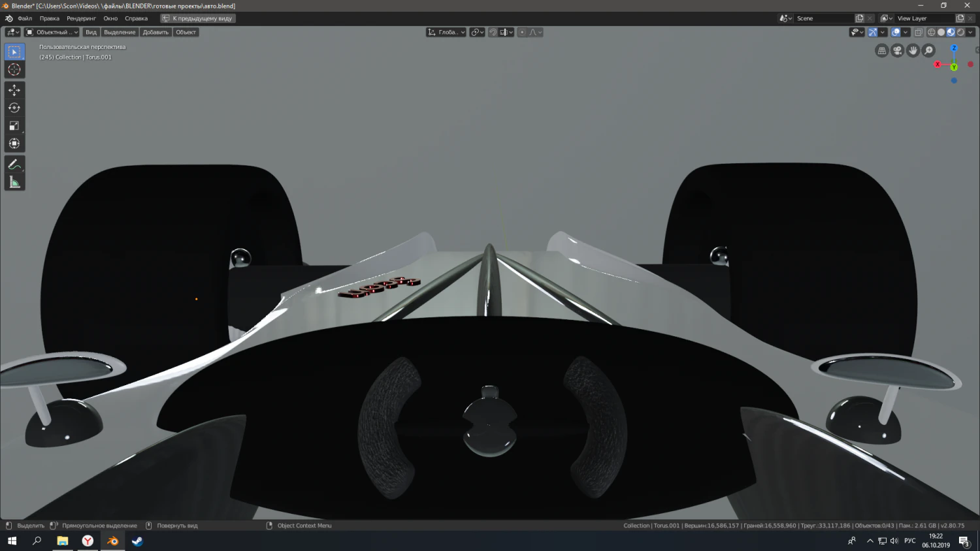Pick the Annotate tool
This screenshot has width=980, height=551.
tap(14, 164)
